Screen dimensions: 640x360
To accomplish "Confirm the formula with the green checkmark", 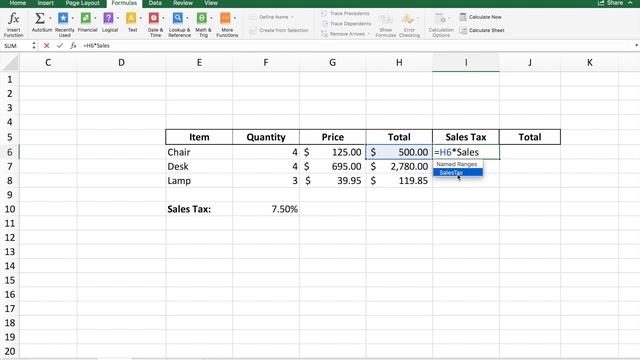I will pos(60,46).
